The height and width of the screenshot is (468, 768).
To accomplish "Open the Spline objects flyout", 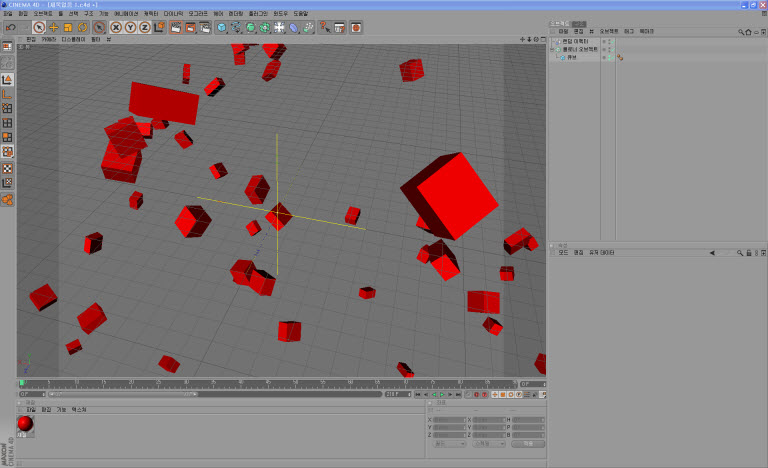I will tap(236, 27).
